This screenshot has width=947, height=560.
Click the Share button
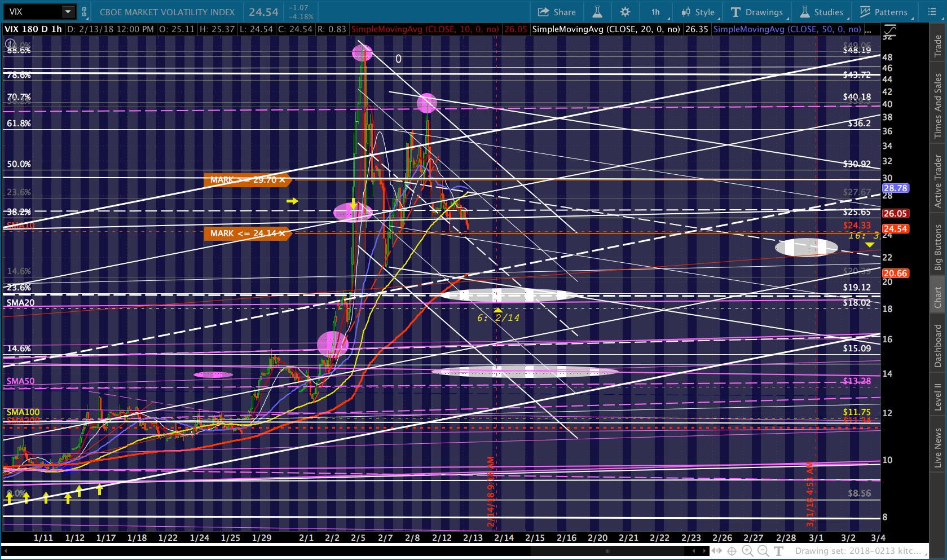click(557, 12)
